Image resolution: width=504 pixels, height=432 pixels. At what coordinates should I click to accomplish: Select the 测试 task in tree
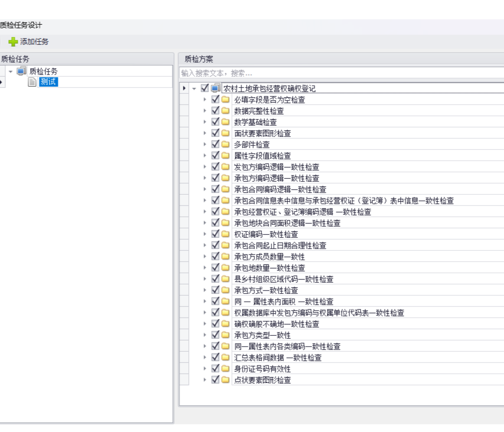point(48,82)
